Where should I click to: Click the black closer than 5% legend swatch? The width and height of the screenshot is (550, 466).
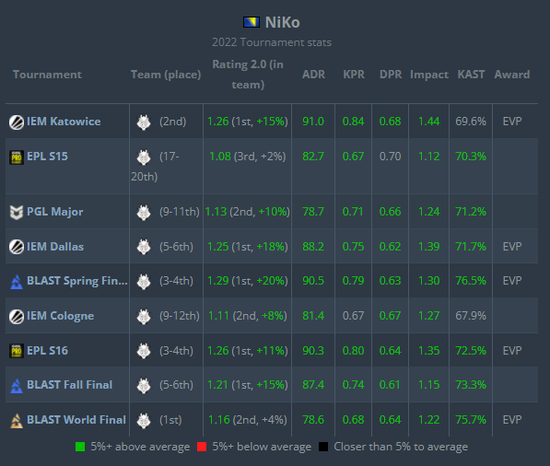323,447
